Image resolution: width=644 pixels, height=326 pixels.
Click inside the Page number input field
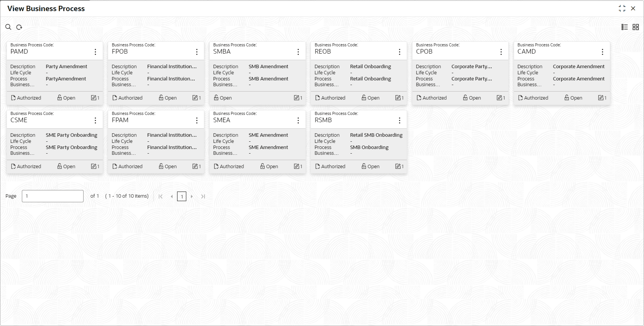point(53,196)
